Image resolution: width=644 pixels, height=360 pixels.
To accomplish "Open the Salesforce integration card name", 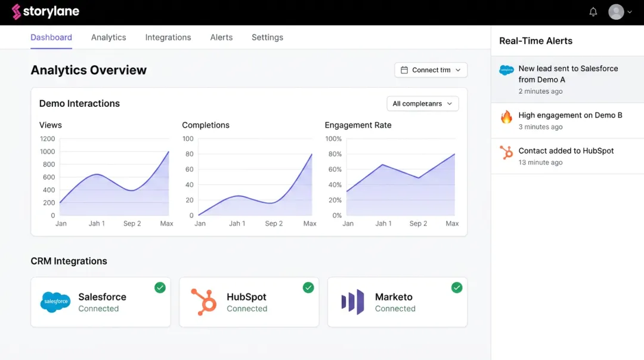I will [x=103, y=297].
